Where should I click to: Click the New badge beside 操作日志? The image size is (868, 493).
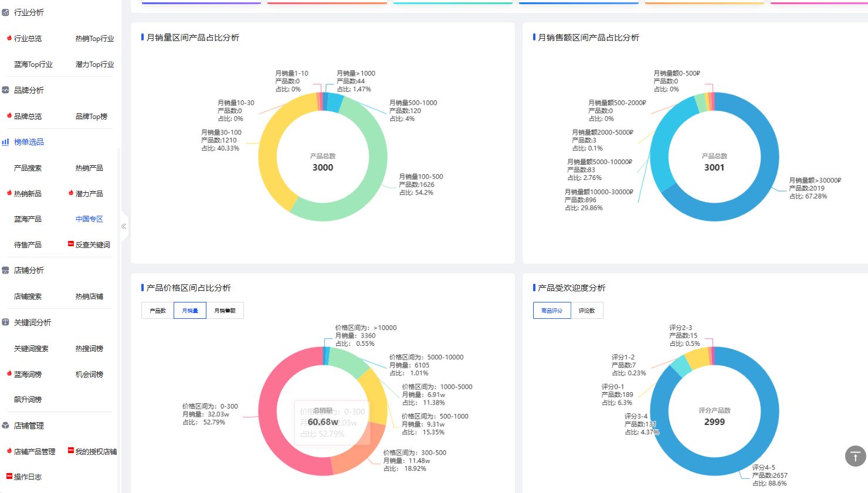coord(9,476)
